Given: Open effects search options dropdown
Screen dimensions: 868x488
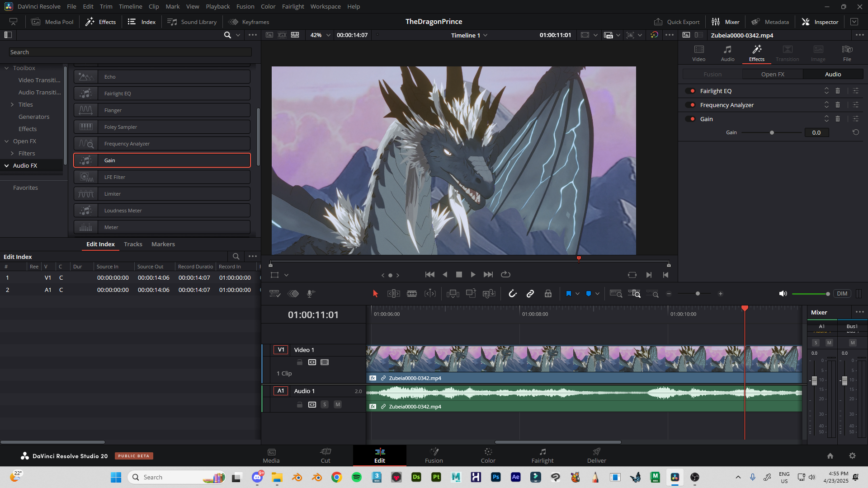Looking at the screenshot, I should coord(238,35).
